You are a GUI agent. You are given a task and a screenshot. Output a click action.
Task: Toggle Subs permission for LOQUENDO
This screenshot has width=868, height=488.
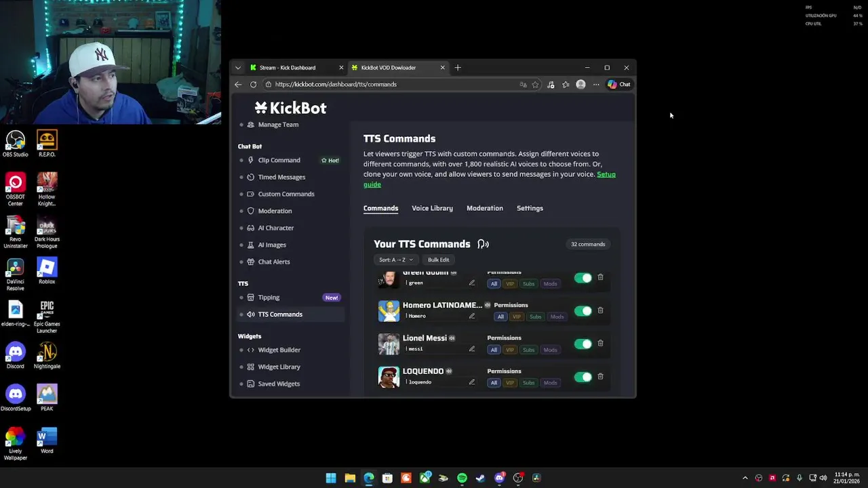coord(528,383)
